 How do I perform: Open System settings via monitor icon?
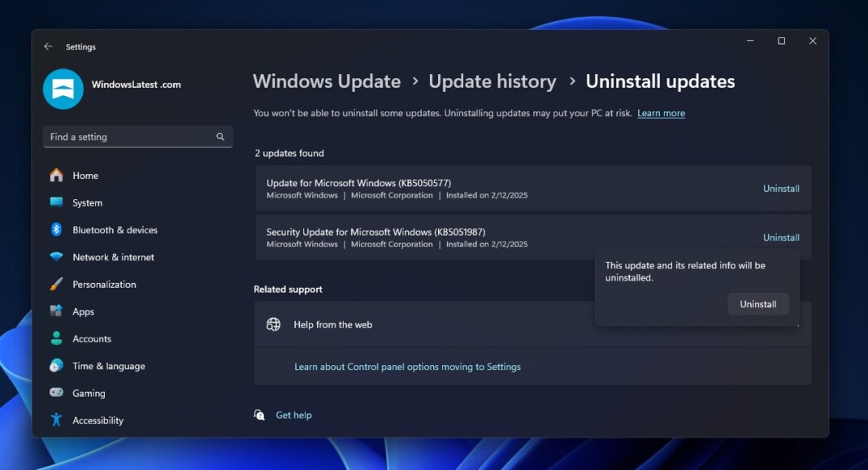click(x=56, y=202)
